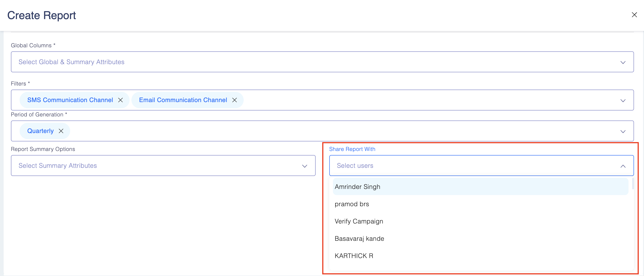Expand the Global Columns dropdown chevron
The width and height of the screenshot is (644, 276).
coord(623,62)
